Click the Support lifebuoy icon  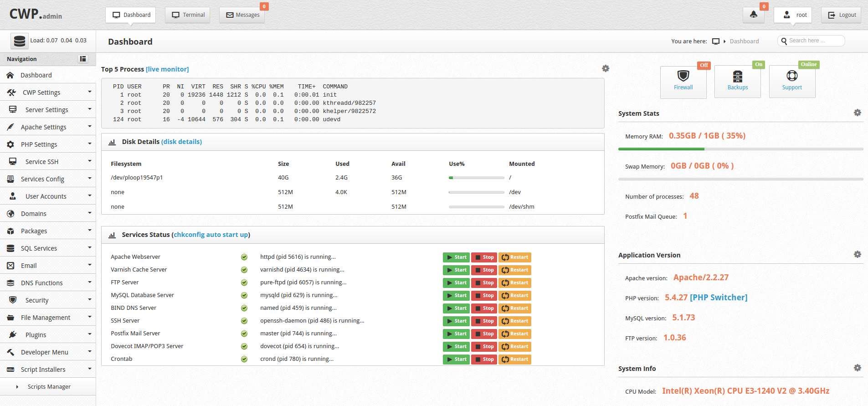[x=792, y=76]
